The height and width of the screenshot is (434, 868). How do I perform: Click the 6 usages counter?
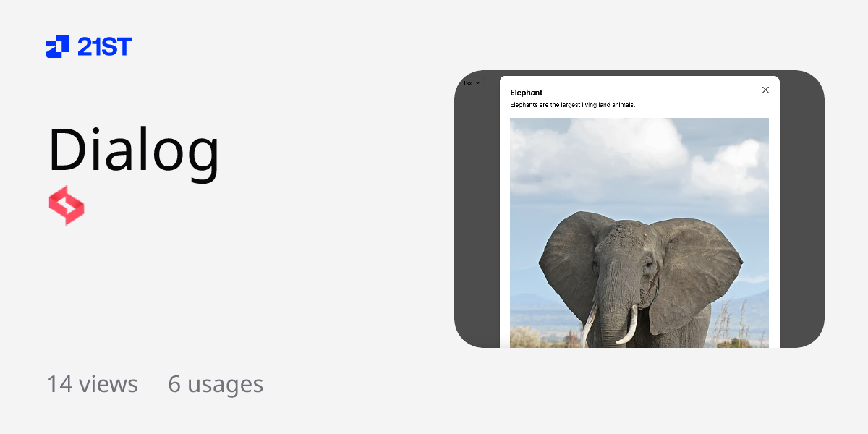[216, 383]
